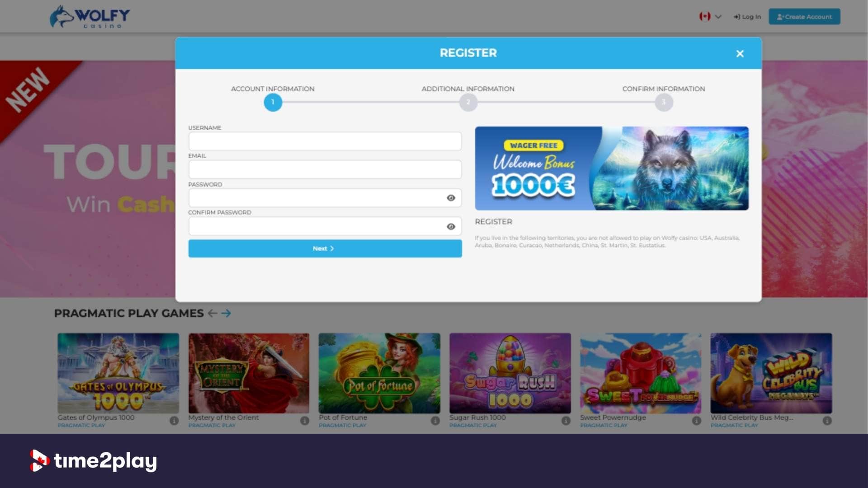The width and height of the screenshot is (868, 488).
Task: Click Pragmatic Play under Gates of Olympus
Action: point(81,425)
